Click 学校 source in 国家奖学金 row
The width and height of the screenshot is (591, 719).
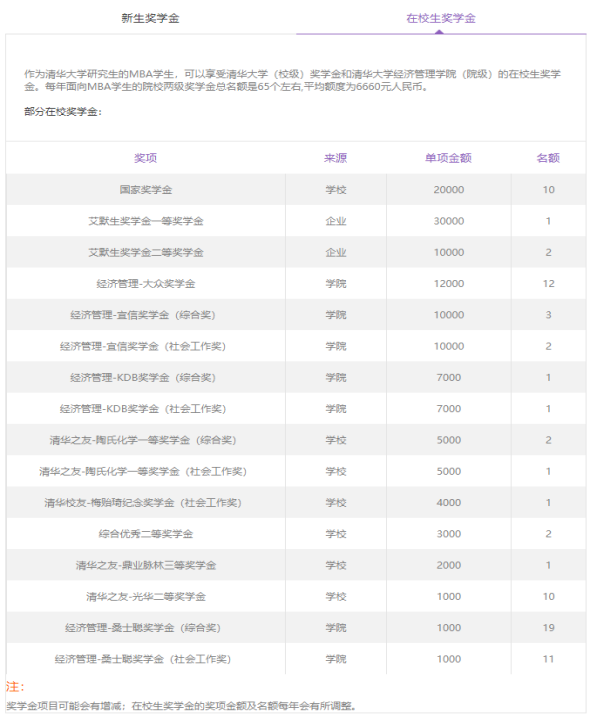336,190
